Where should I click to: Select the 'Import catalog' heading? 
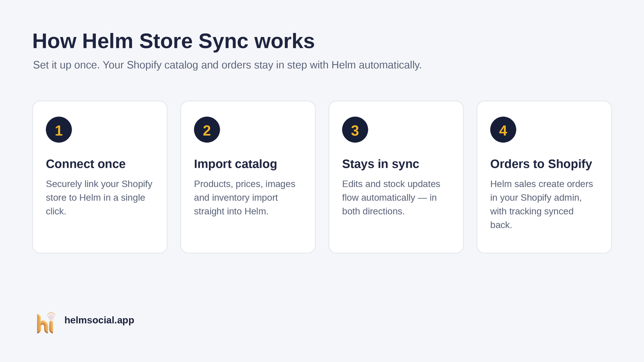(235, 164)
